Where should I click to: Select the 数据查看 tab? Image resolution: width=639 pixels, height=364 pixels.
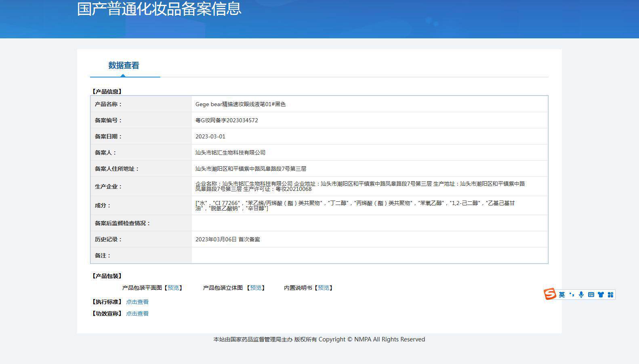click(x=124, y=65)
